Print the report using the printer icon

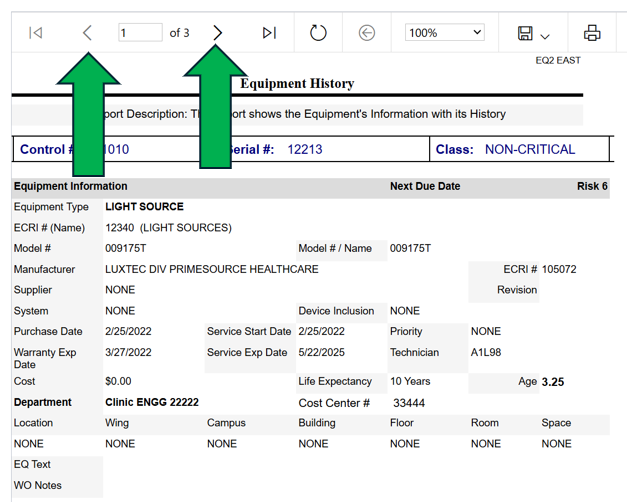[x=592, y=33]
